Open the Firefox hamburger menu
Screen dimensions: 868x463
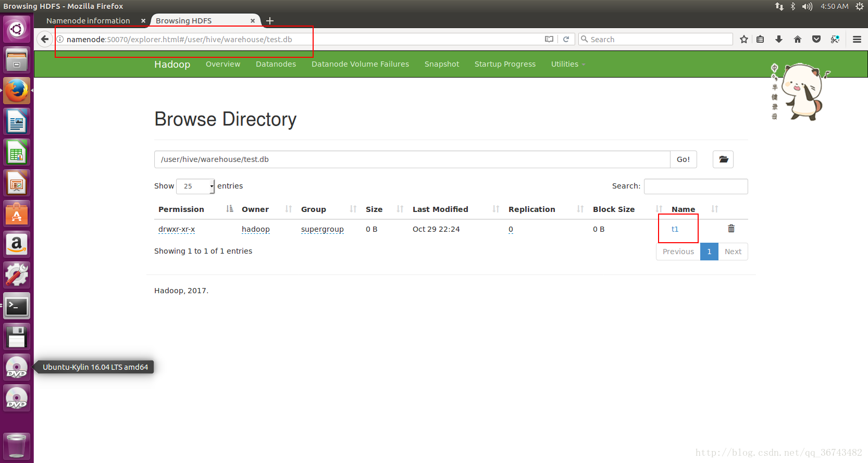[x=857, y=39]
